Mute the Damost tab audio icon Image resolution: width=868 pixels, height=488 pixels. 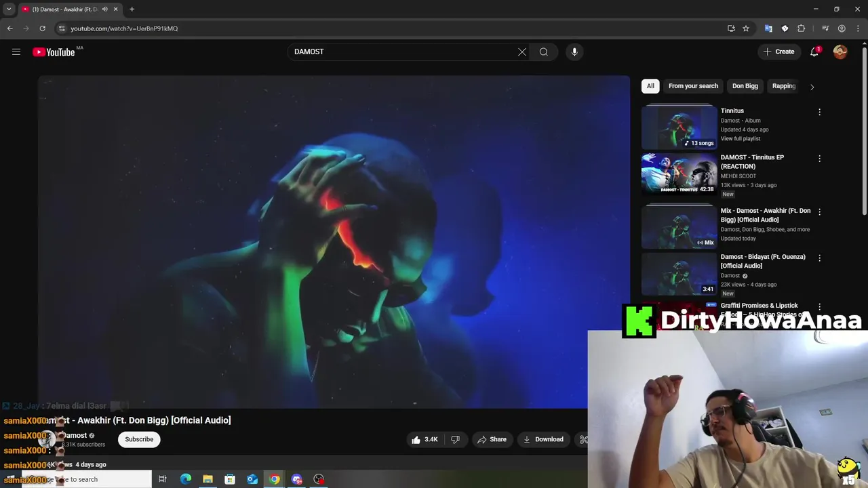tap(104, 9)
